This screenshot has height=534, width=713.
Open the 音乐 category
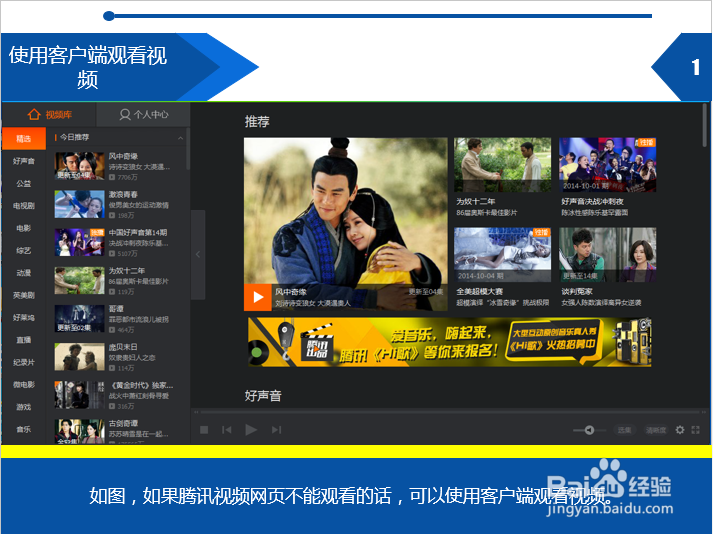pos(24,429)
